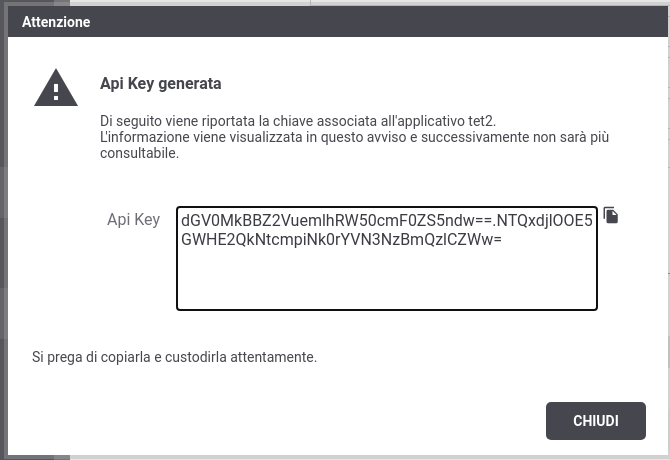Click the "Si prega di copiarla" notice text
This screenshot has width=670, height=460.
tap(174, 357)
